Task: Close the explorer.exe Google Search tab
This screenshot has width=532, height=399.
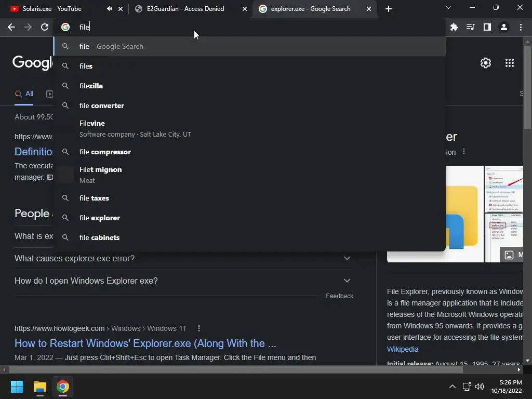Action: (x=369, y=9)
